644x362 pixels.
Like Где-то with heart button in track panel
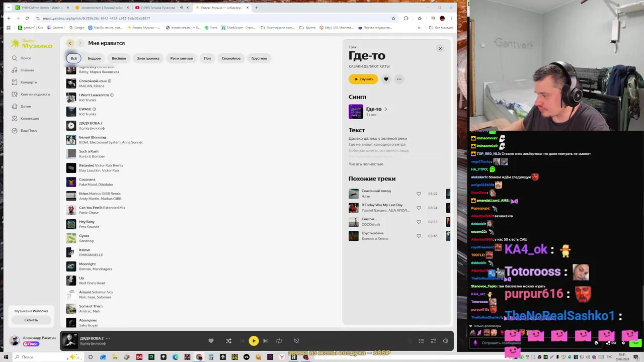(x=386, y=79)
